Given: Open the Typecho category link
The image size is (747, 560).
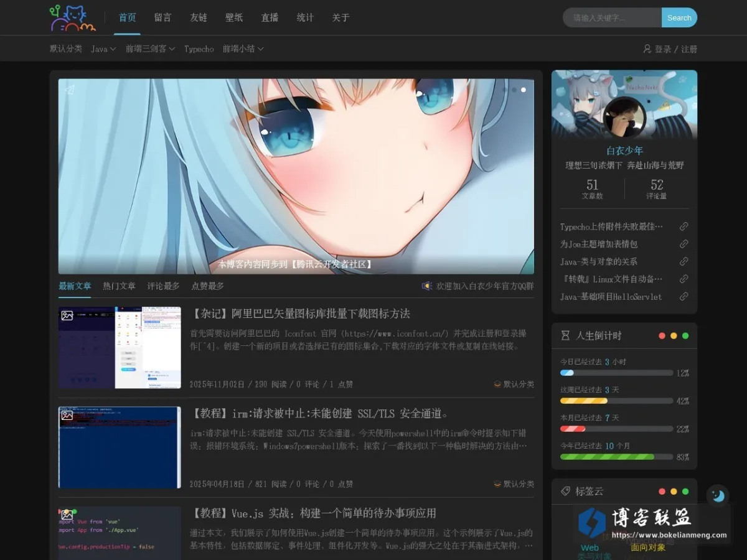Looking at the screenshot, I should tap(199, 49).
